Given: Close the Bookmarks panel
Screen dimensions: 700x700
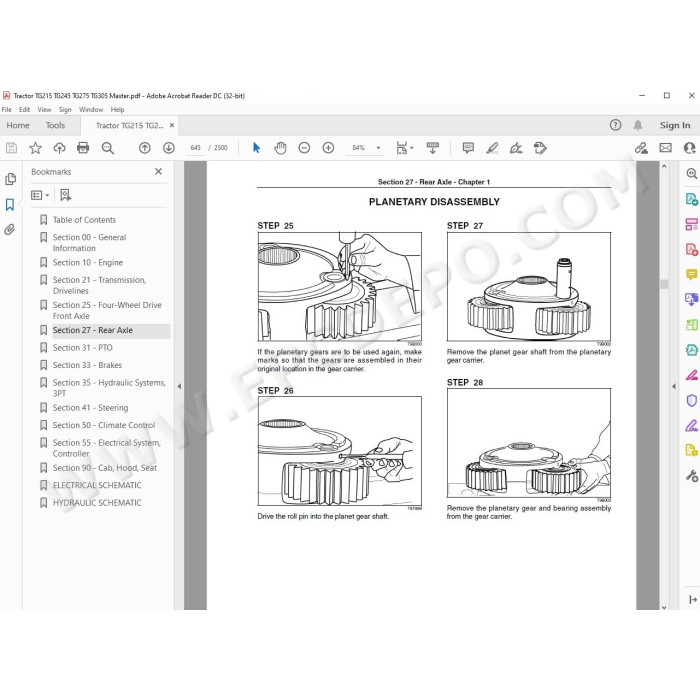Looking at the screenshot, I should point(158,171).
